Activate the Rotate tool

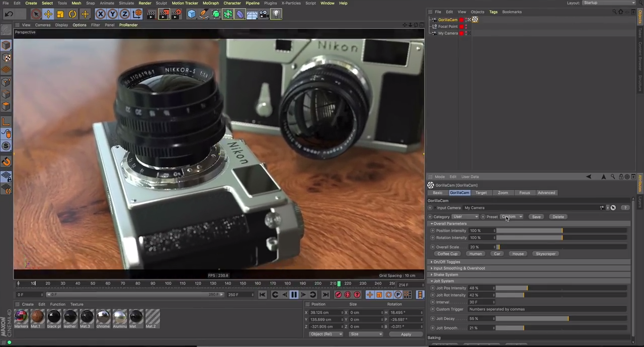[72, 14]
